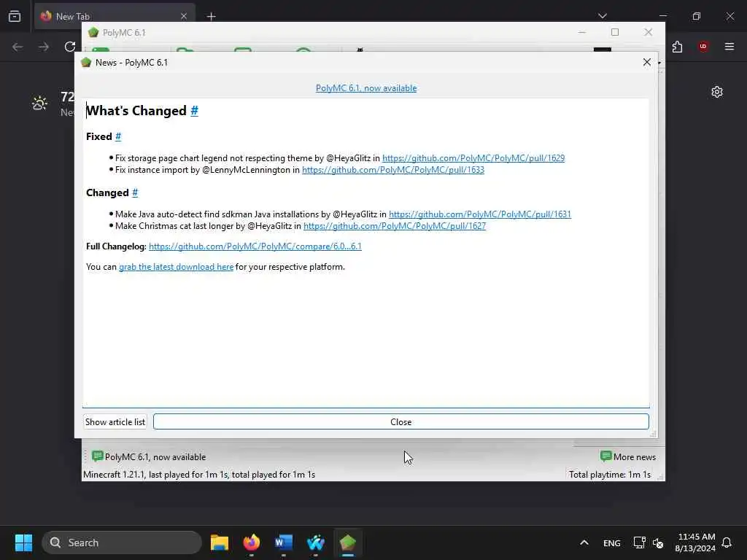
Task: Reload the page in Firefox
Action: tap(70, 47)
